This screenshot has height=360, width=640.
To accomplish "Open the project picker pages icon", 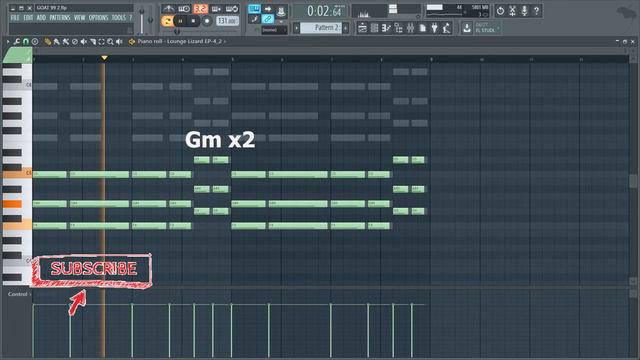I will 423,28.
